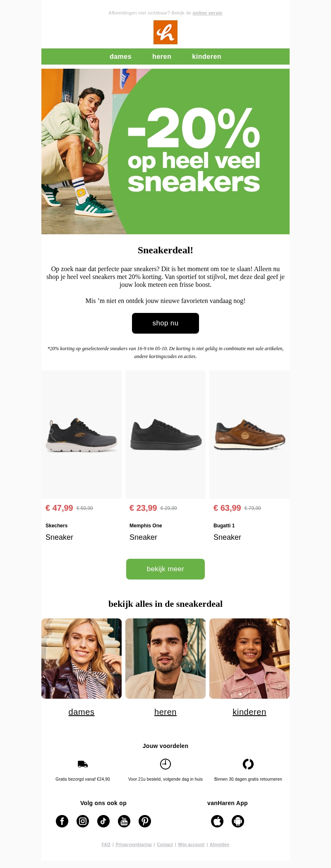
Task: Select the dames menu item
Action: pyautogui.click(x=120, y=57)
